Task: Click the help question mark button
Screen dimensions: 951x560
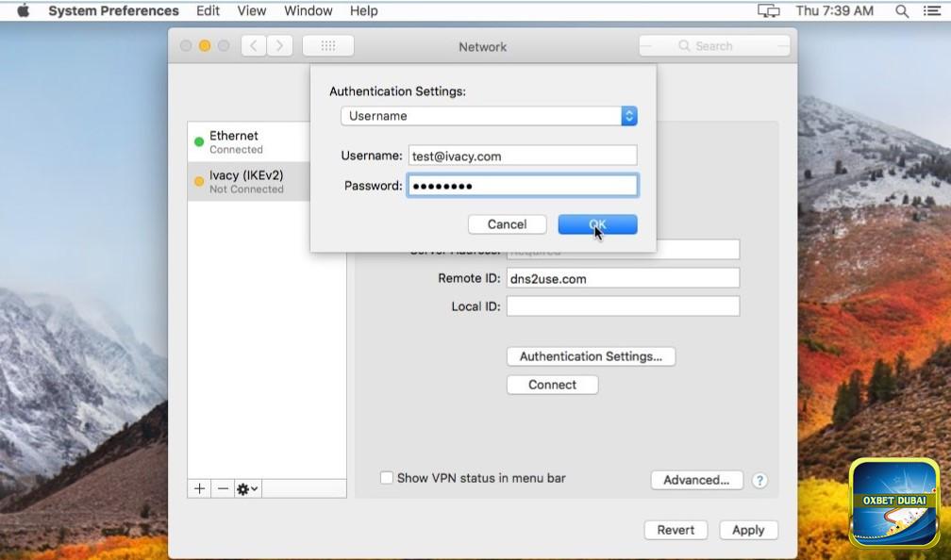Action: point(759,480)
